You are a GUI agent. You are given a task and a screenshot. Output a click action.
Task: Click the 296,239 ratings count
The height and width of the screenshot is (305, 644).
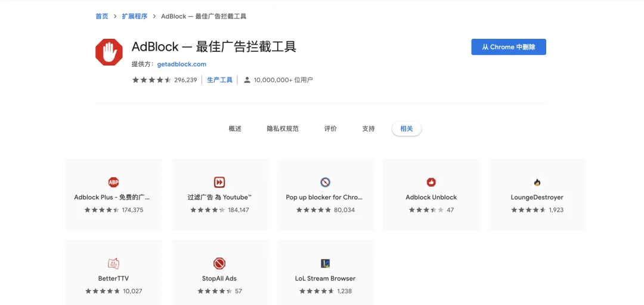[185, 80]
